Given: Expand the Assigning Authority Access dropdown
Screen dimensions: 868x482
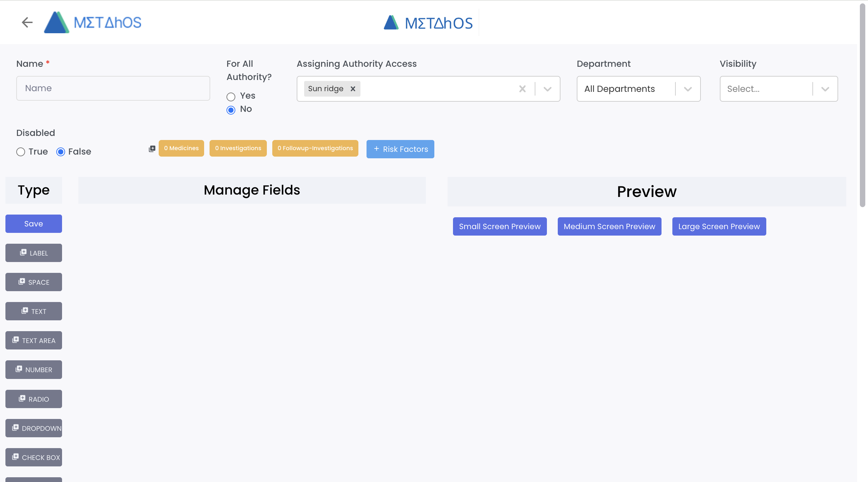Looking at the screenshot, I should click(x=547, y=89).
